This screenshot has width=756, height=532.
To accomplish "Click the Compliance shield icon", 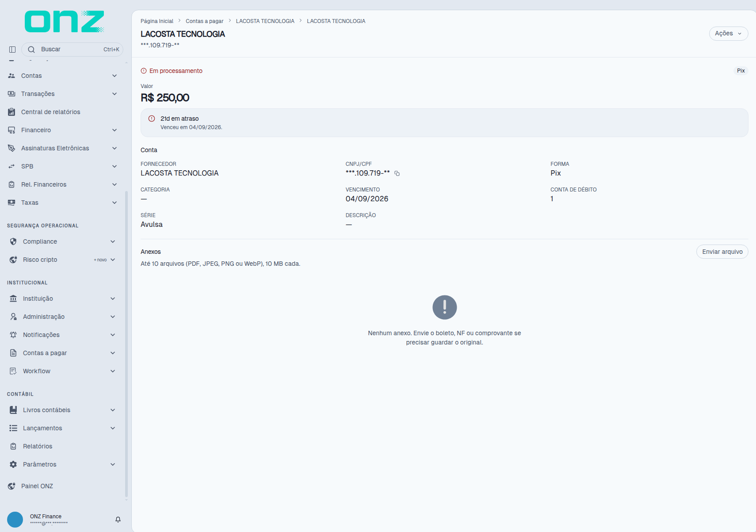I will tap(13, 241).
